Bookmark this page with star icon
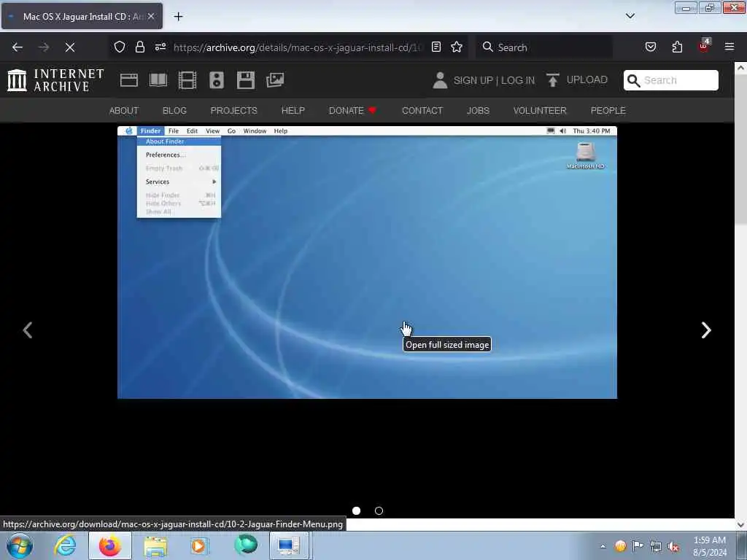 pos(457,47)
